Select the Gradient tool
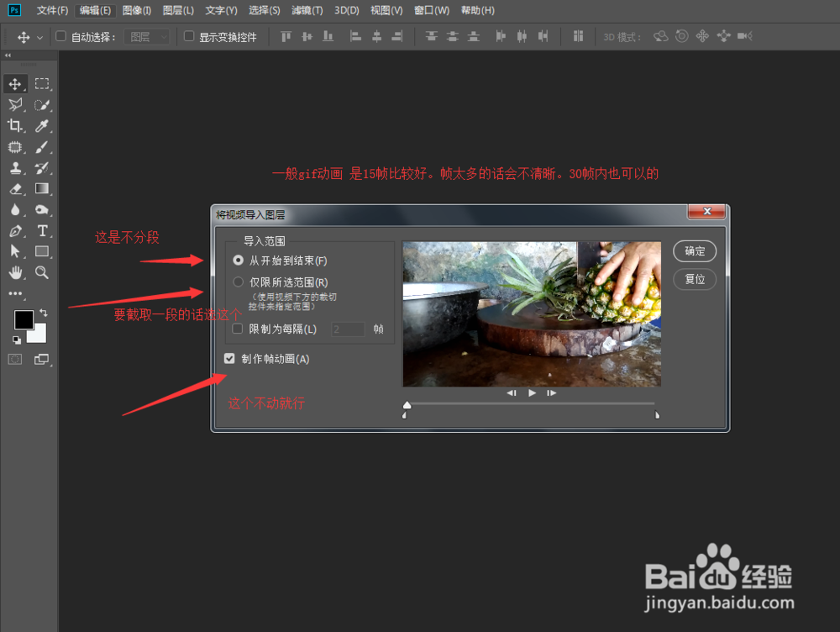840x632 pixels. coord(42,189)
